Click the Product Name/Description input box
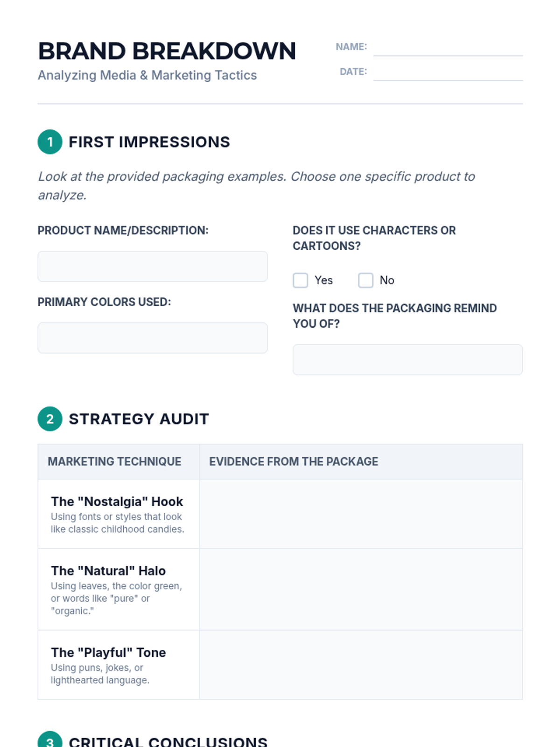This screenshot has width=560, height=747. pyautogui.click(x=153, y=266)
